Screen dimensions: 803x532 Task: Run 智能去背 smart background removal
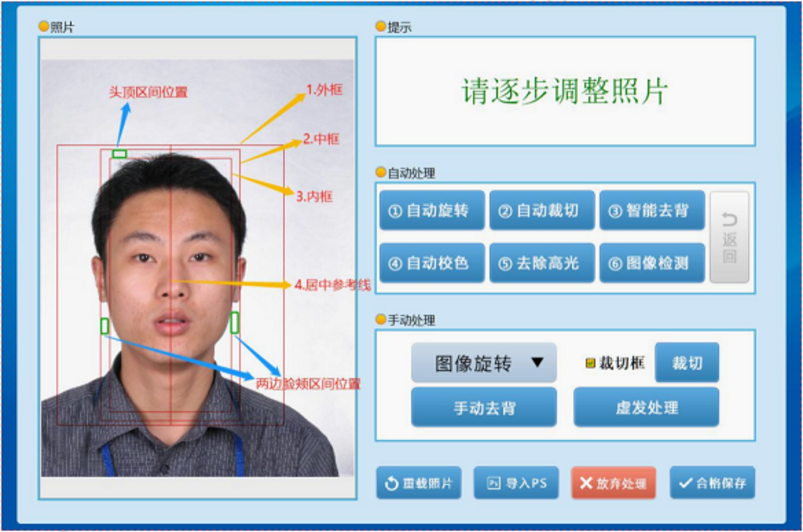(652, 210)
